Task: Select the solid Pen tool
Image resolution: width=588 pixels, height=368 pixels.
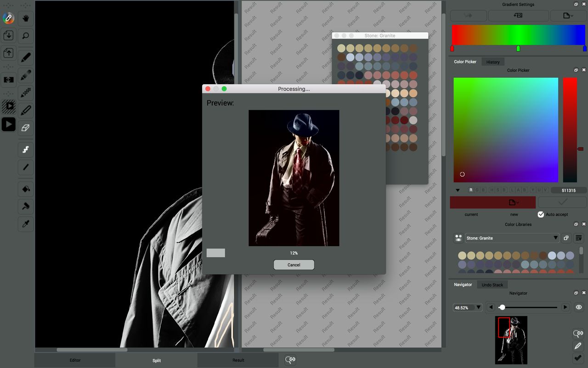Action: (x=26, y=57)
